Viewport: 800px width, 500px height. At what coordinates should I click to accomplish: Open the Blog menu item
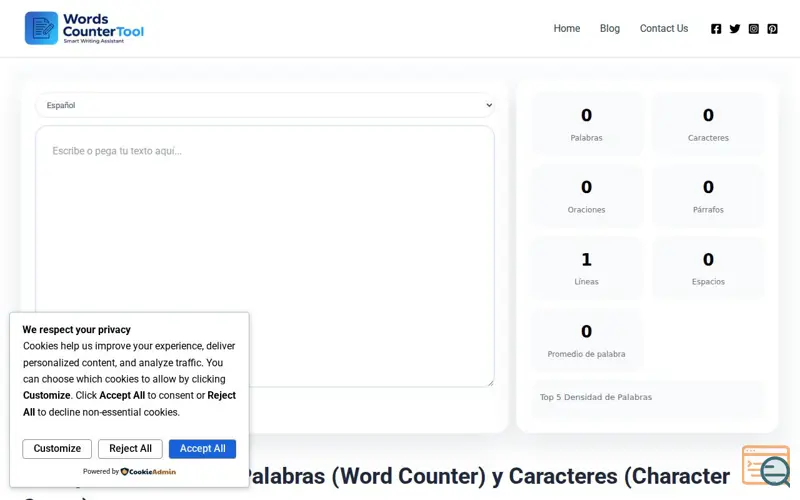click(x=610, y=29)
